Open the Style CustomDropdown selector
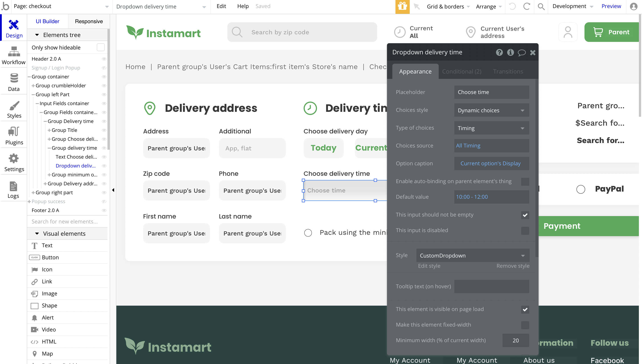642x364 pixels. pos(473,256)
